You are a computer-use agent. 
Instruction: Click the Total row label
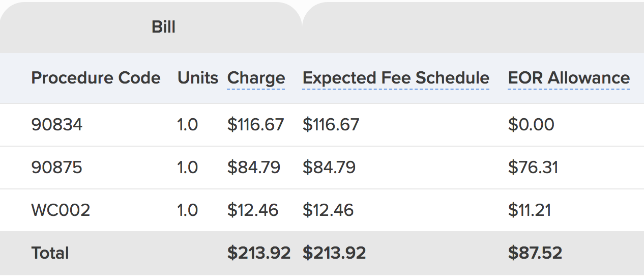click(50, 253)
